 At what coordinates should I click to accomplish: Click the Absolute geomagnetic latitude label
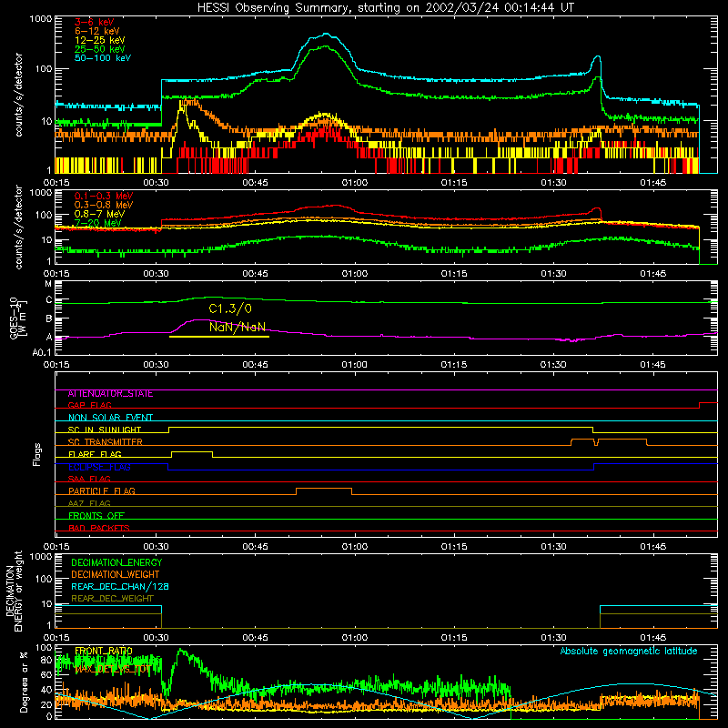click(x=629, y=652)
